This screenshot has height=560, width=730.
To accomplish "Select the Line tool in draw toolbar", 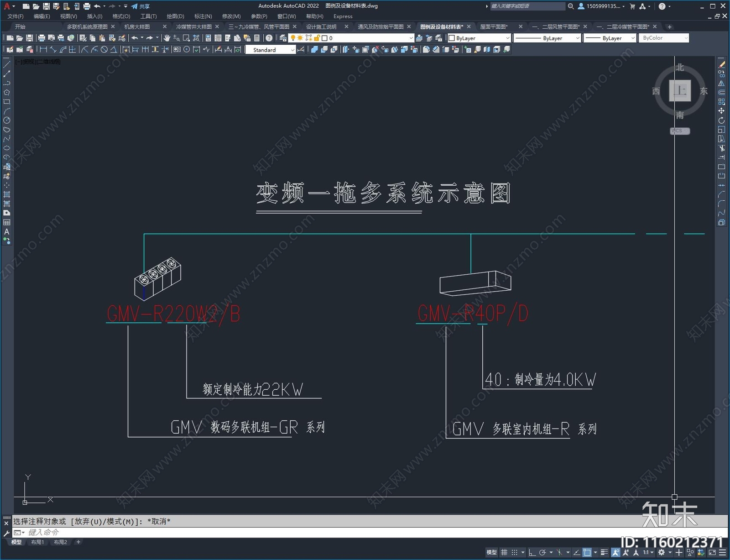I will pyautogui.click(x=7, y=65).
